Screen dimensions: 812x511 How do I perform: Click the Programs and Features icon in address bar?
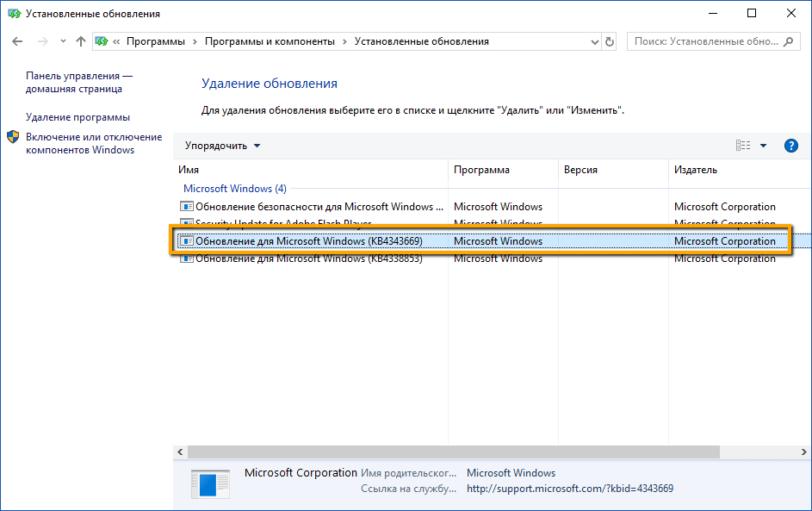tap(102, 41)
